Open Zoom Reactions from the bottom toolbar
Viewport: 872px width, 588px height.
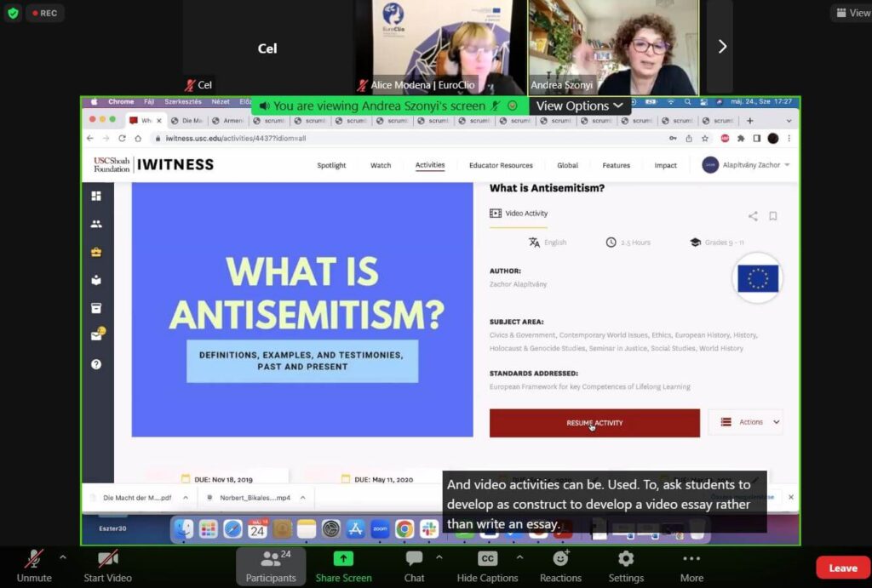click(560, 565)
